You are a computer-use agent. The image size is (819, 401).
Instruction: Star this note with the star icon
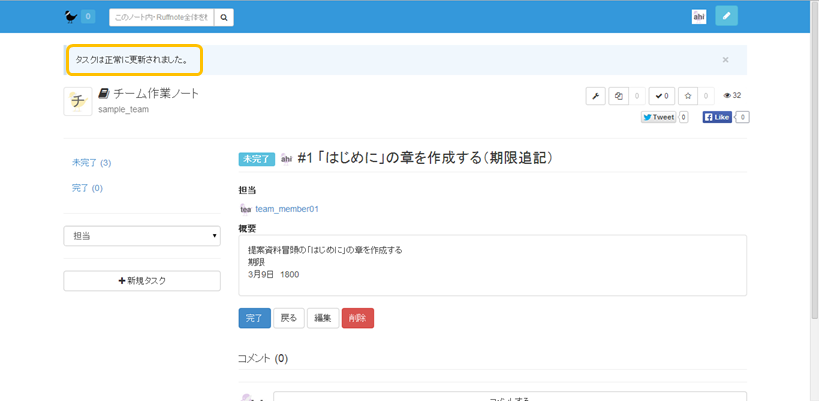pos(688,96)
